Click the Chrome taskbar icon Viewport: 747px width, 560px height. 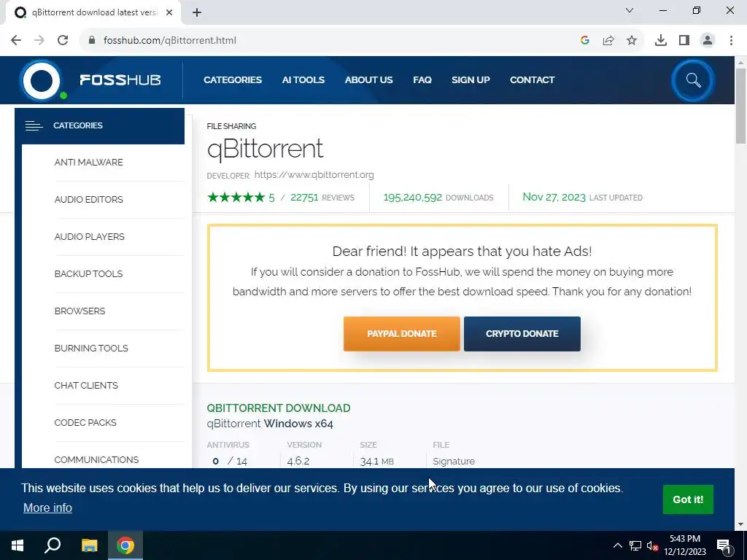tap(125, 545)
